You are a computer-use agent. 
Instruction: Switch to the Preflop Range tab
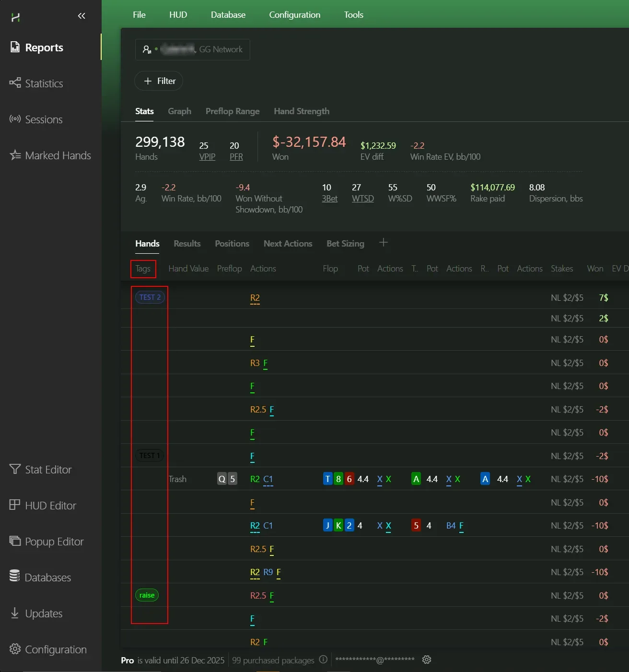pos(233,111)
